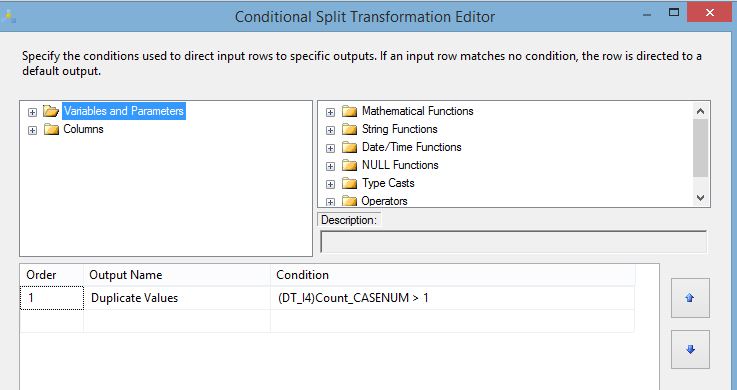Screen dimensions: 737x390
Task: Select String Functions label
Action: point(400,129)
